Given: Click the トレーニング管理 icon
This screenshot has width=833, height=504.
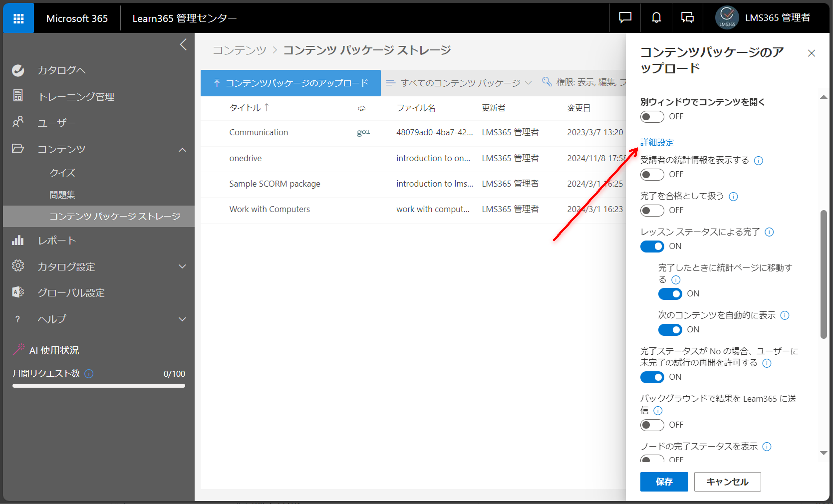Looking at the screenshot, I should point(18,96).
